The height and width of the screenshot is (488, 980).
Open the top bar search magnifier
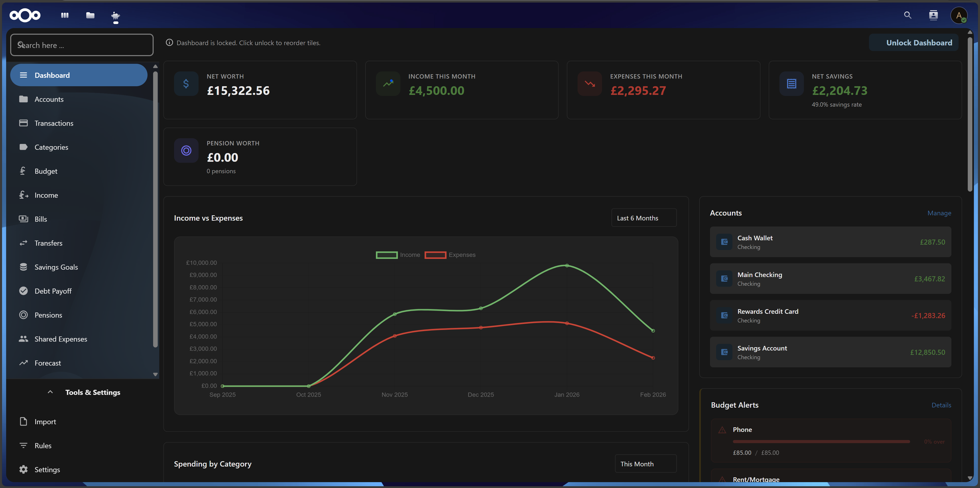coord(908,15)
